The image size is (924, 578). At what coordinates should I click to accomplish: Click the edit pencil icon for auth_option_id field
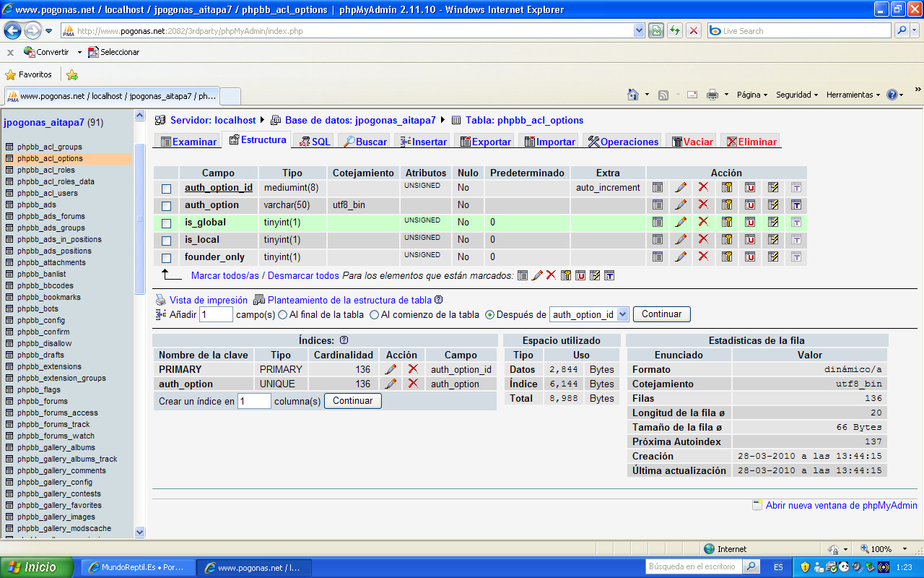tap(681, 187)
